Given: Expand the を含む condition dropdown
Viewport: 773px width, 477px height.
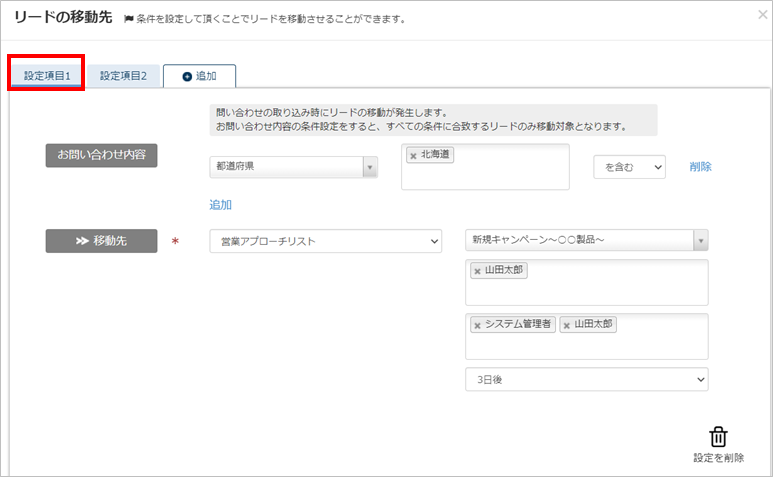Looking at the screenshot, I should pyautogui.click(x=629, y=167).
